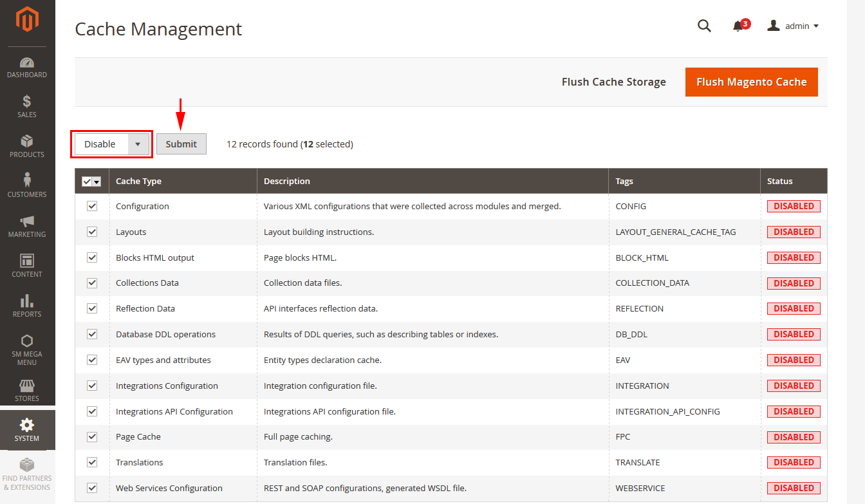Open the Reports menu item
Image resolution: width=865 pixels, height=504 pixels.
point(27,304)
